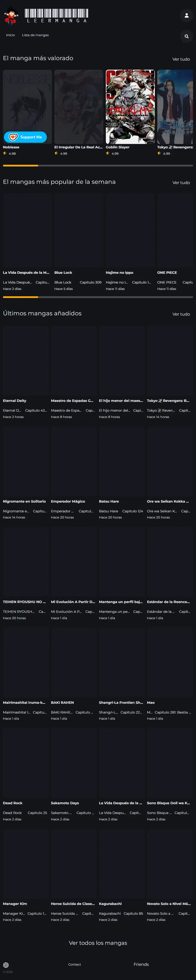Click the top rated carousel scrollbar
This screenshot has height=980, width=196.
tap(98, 165)
